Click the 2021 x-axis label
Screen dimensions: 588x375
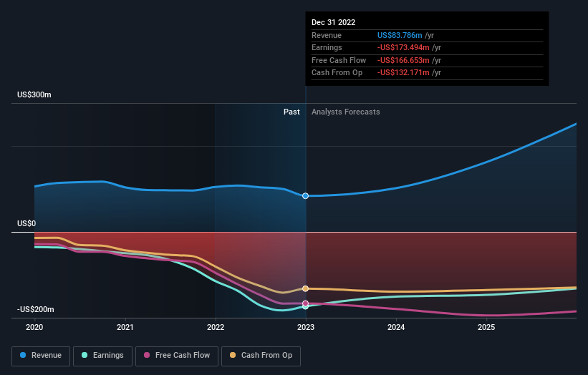coord(125,327)
